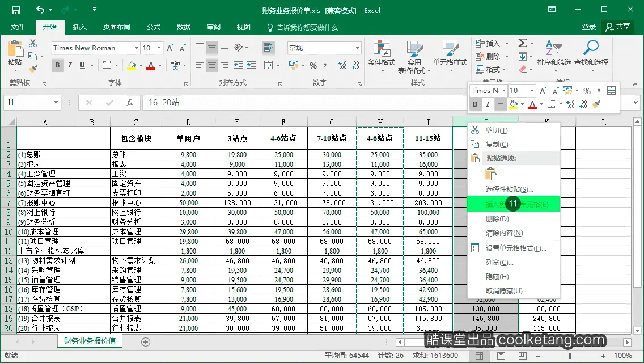This screenshot has width=644, height=363.
Task: Toggle middle vertical alignment in ribbon
Action: coord(212,48)
